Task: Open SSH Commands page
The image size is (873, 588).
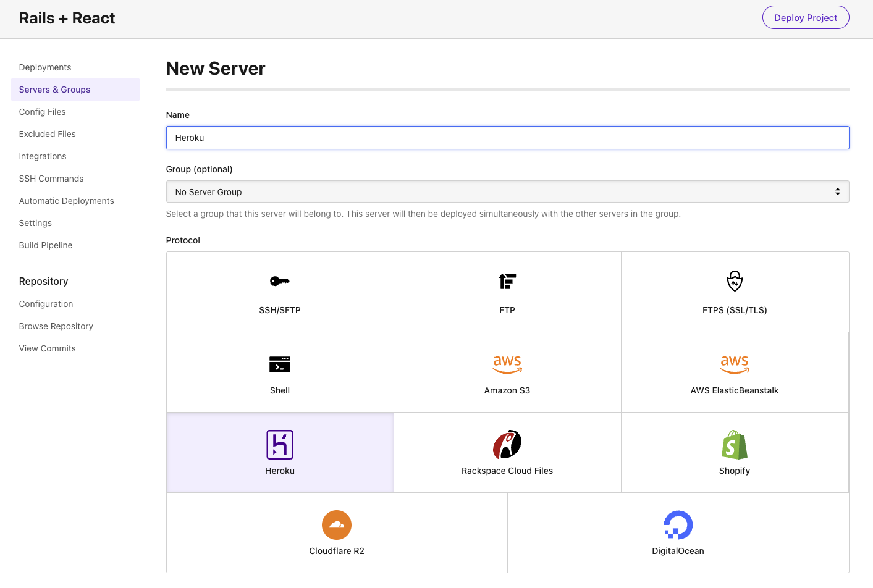Action: (x=51, y=178)
